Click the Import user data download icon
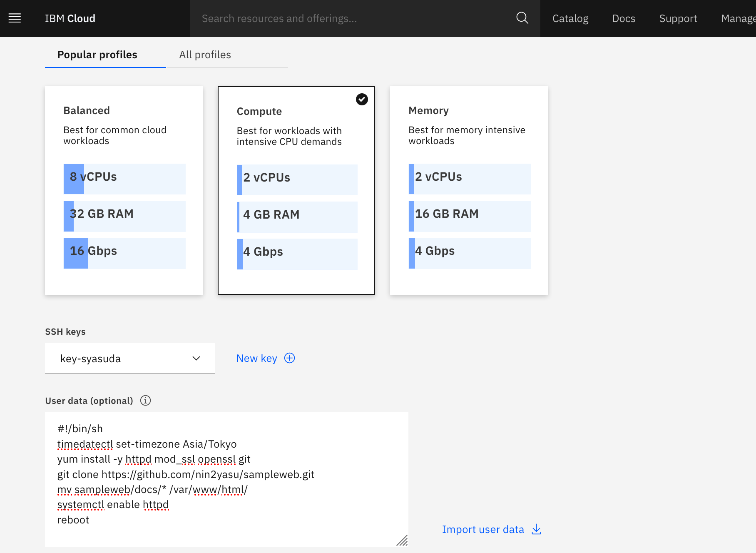756x553 pixels. [537, 529]
